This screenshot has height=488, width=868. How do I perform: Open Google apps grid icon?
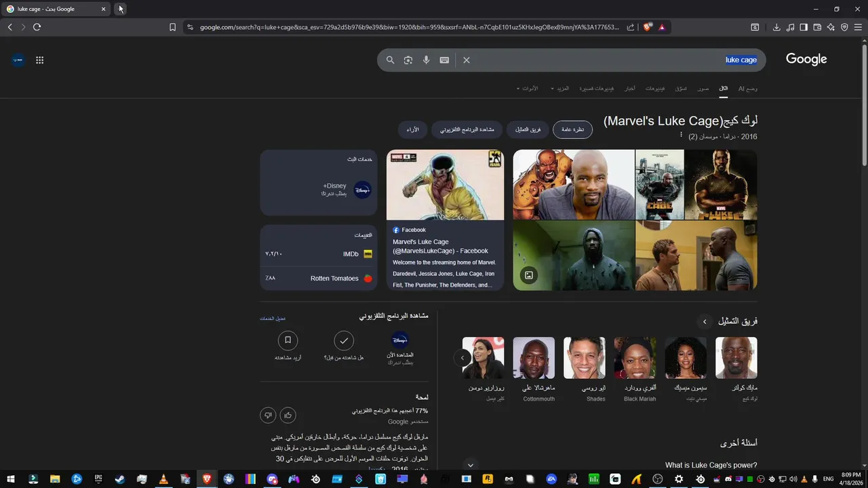click(x=39, y=60)
